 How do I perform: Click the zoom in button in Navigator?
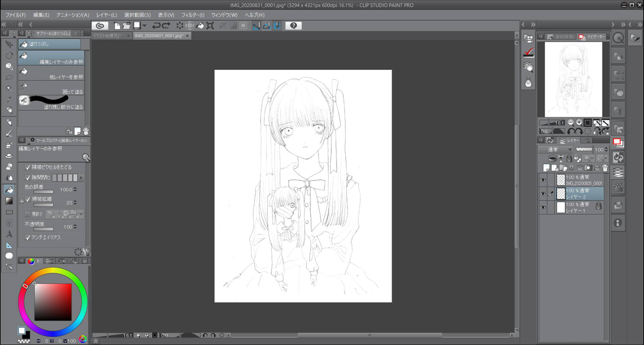click(x=579, y=122)
